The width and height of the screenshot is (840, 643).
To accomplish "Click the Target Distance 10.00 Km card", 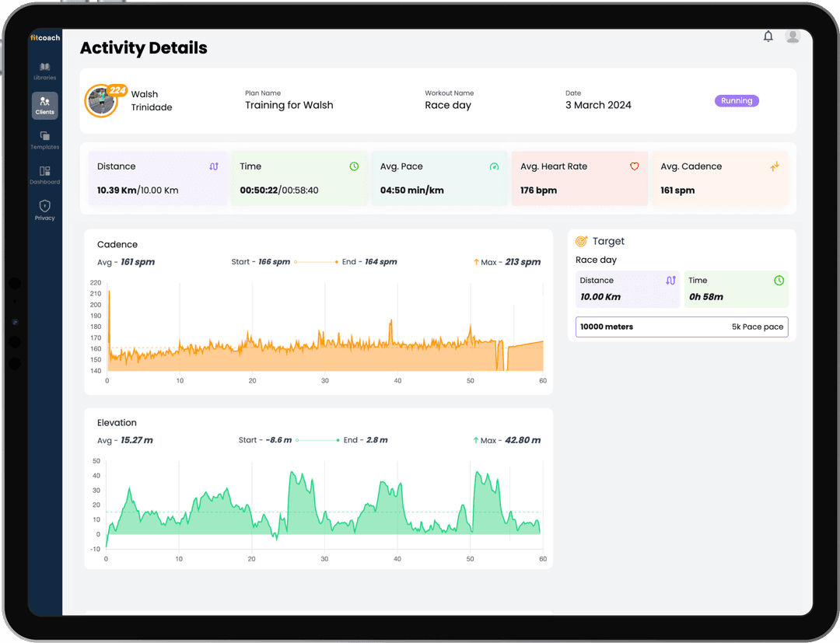I will point(628,289).
